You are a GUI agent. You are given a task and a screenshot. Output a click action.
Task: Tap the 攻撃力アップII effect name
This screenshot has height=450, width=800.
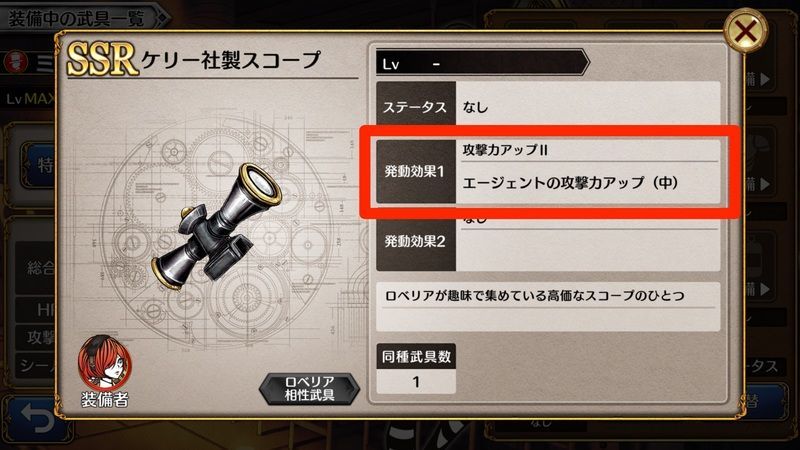(505, 150)
